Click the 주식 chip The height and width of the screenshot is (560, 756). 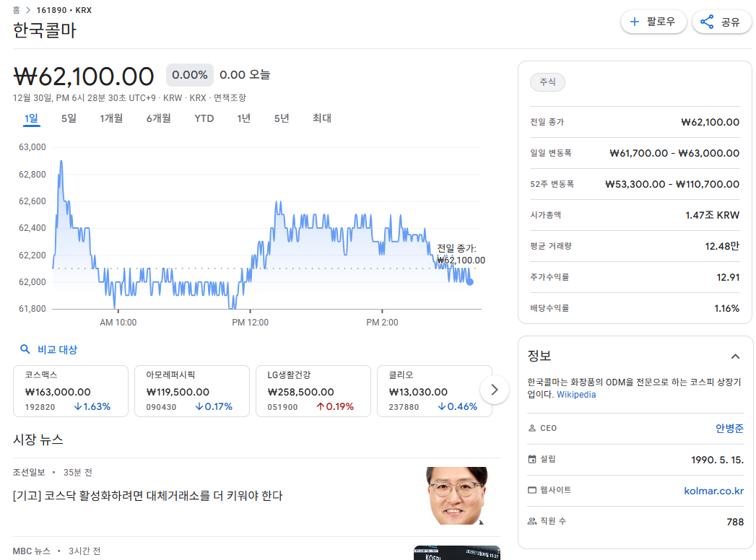tap(547, 82)
